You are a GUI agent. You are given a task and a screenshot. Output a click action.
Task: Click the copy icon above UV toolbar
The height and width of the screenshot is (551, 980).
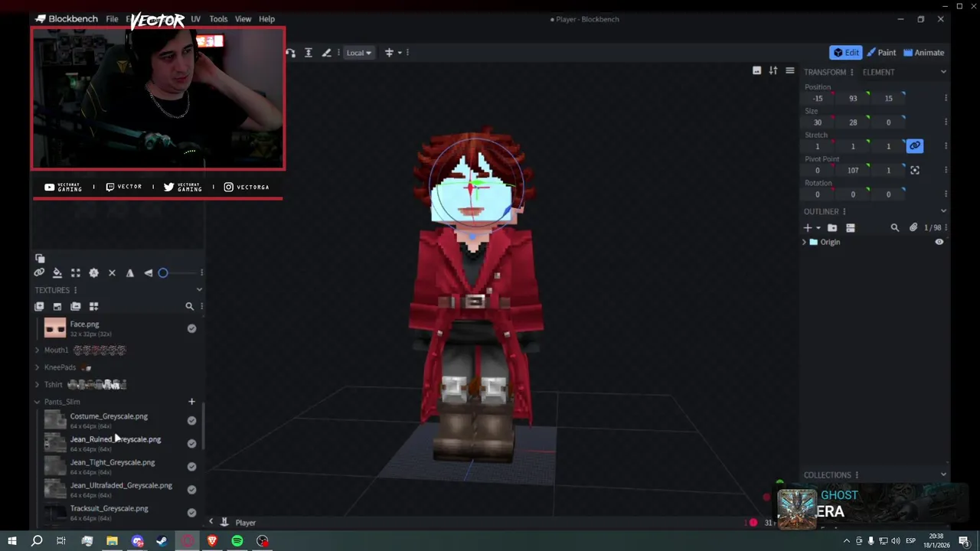point(40,259)
